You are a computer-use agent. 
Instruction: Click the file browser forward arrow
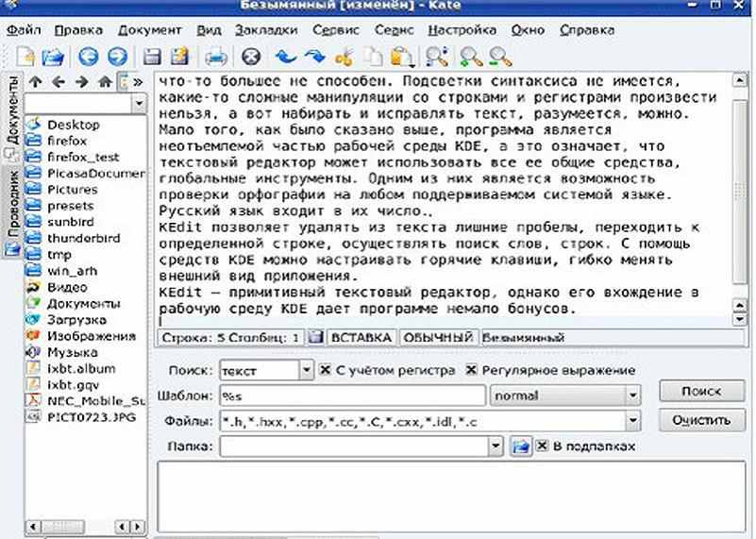(x=81, y=82)
